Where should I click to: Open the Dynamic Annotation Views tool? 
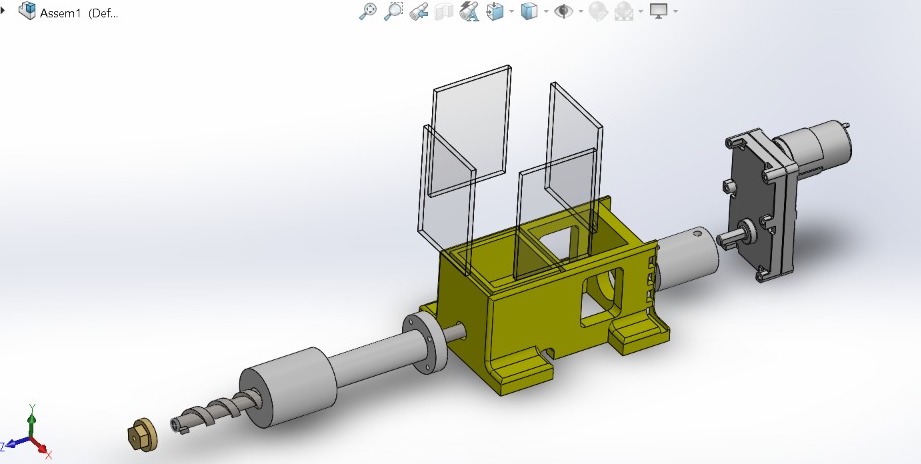coord(469,11)
